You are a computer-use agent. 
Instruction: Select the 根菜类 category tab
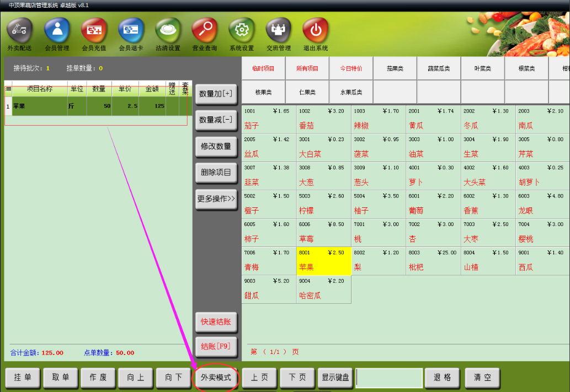tap(526, 68)
